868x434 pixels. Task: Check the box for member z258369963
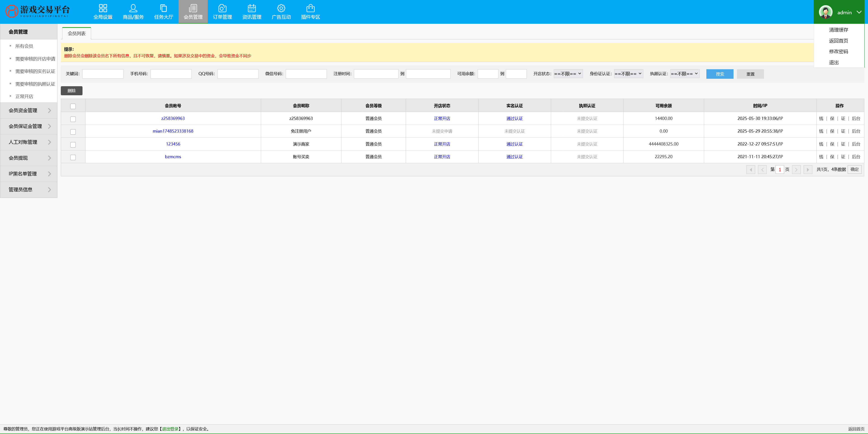tap(73, 119)
